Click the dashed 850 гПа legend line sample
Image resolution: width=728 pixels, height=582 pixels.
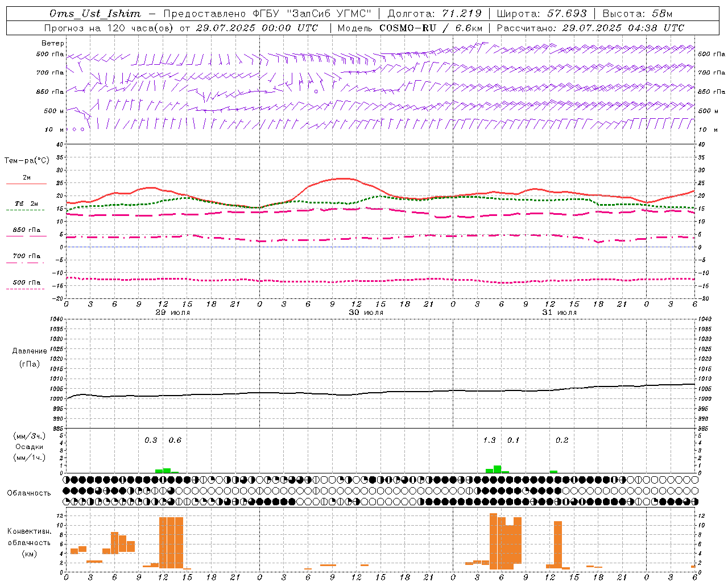26,236
